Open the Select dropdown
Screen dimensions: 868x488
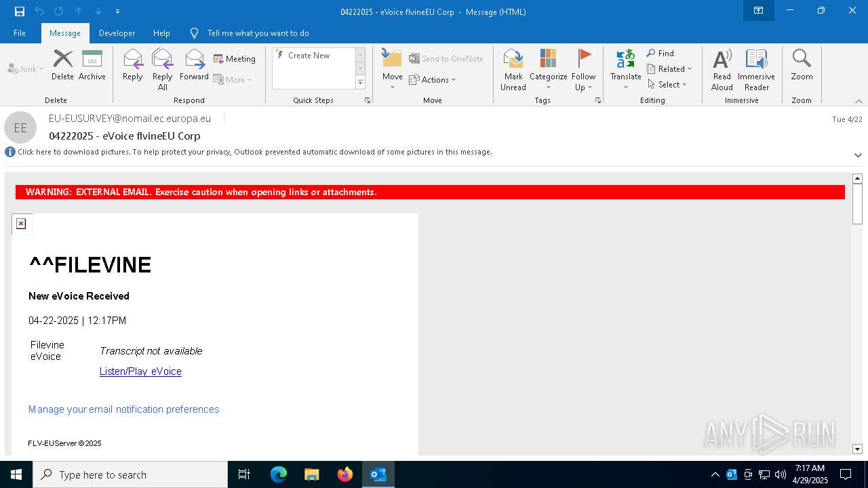pyautogui.click(x=667, y=85)
